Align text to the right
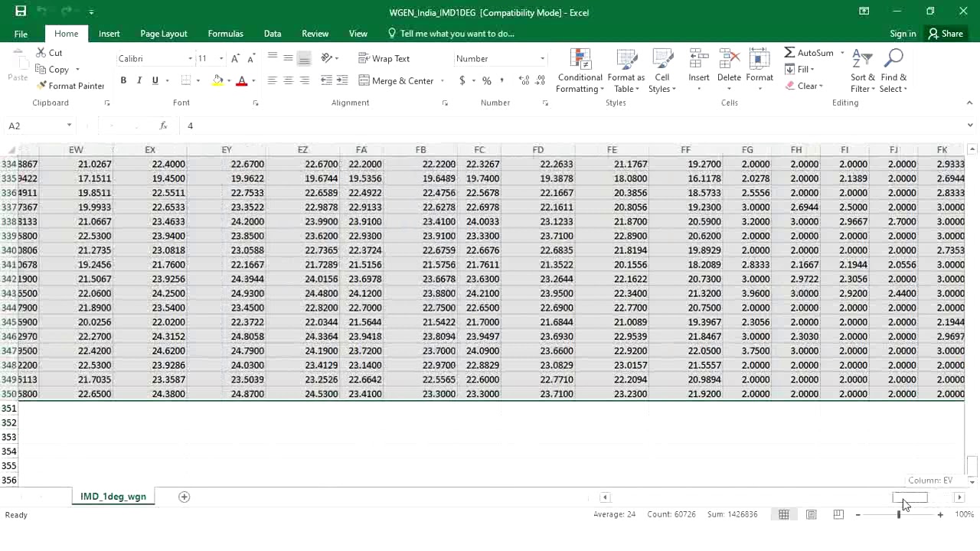The height and width of the screenshot is (551, 980). 305,80
